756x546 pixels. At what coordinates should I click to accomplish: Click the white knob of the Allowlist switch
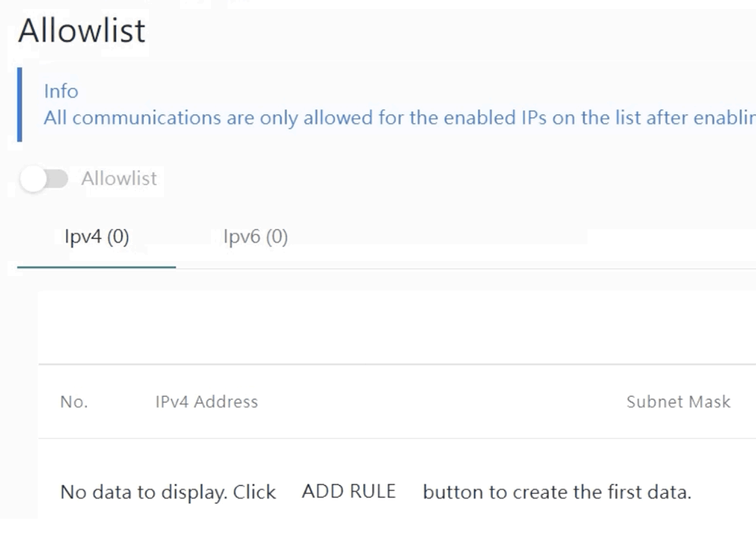click(x=33, y=179)
